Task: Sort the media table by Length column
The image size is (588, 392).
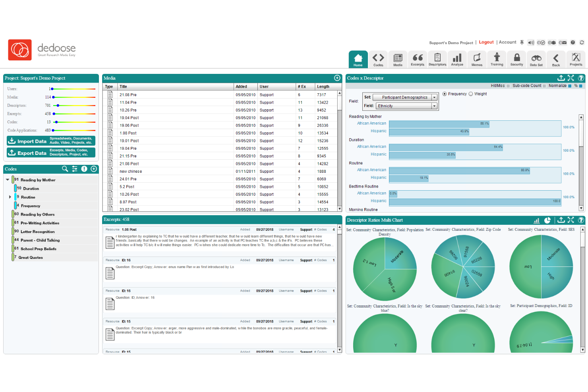Action: tap(327, 87)
